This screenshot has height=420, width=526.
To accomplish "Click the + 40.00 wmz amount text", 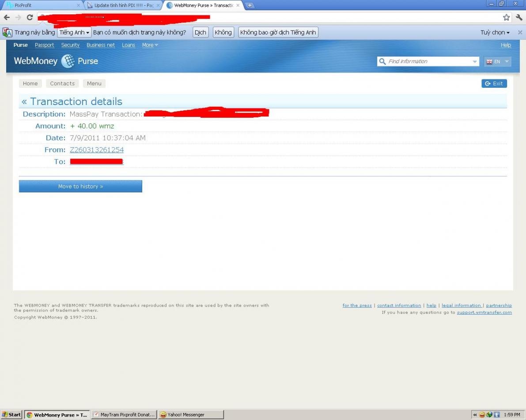I will (x=92, y=126).
